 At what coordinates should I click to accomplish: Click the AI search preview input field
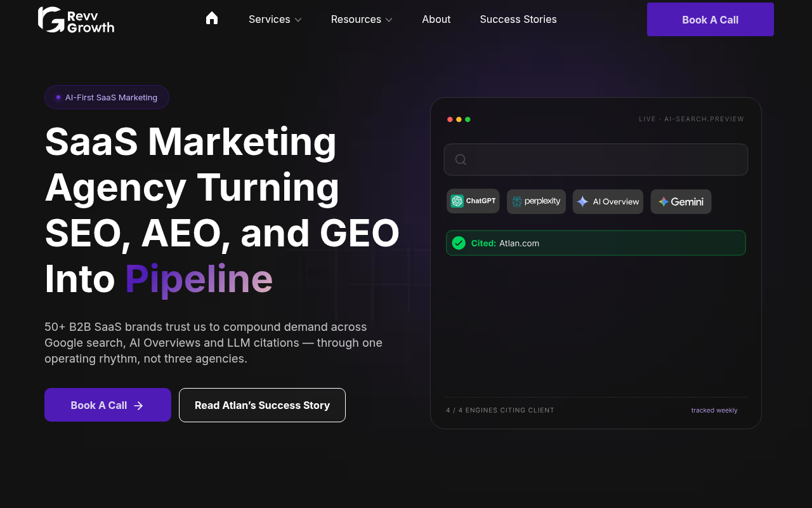click(x=596, y=159)
